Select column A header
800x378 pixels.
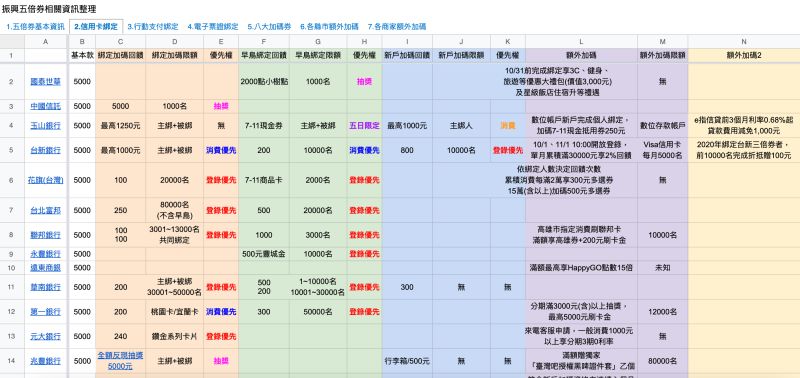(x=45, y=42)
